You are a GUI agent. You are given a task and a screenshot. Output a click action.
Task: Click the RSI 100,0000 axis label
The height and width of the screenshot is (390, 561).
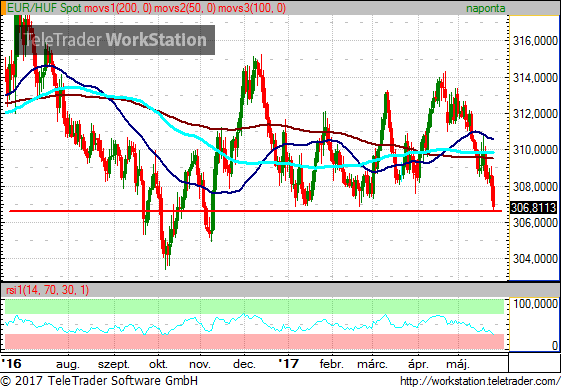[535, 304]
